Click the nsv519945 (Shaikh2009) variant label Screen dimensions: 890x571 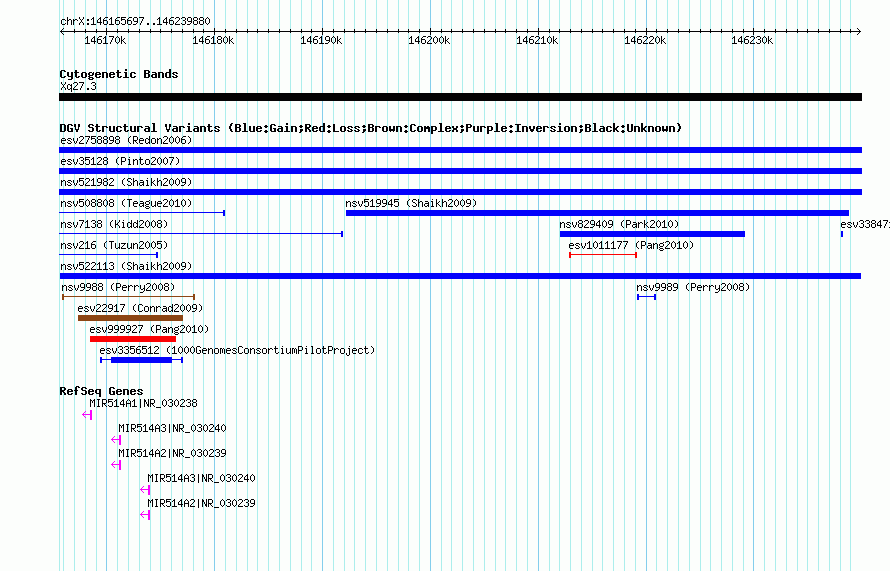411,203
